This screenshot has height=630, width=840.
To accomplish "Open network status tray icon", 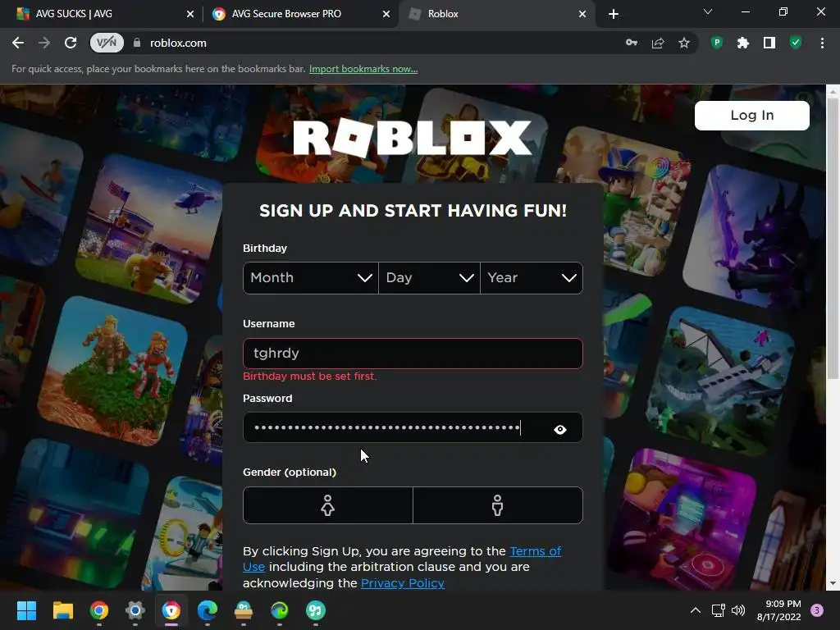I will 718,610.
